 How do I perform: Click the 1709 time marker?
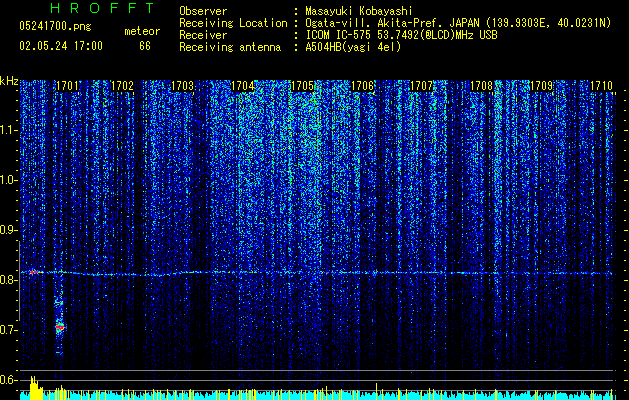click(542, 86)
